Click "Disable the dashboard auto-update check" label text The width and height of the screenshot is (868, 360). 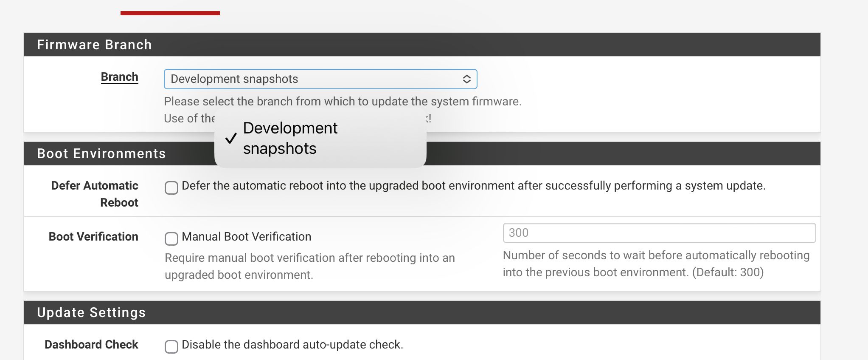tap(292, 345)
